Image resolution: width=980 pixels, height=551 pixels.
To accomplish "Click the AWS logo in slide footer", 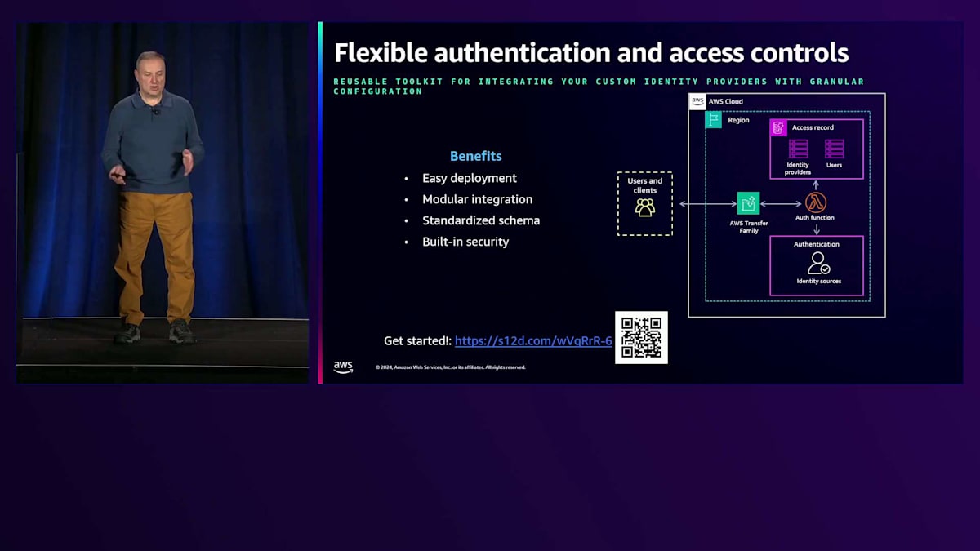I will tap(343, 367).
